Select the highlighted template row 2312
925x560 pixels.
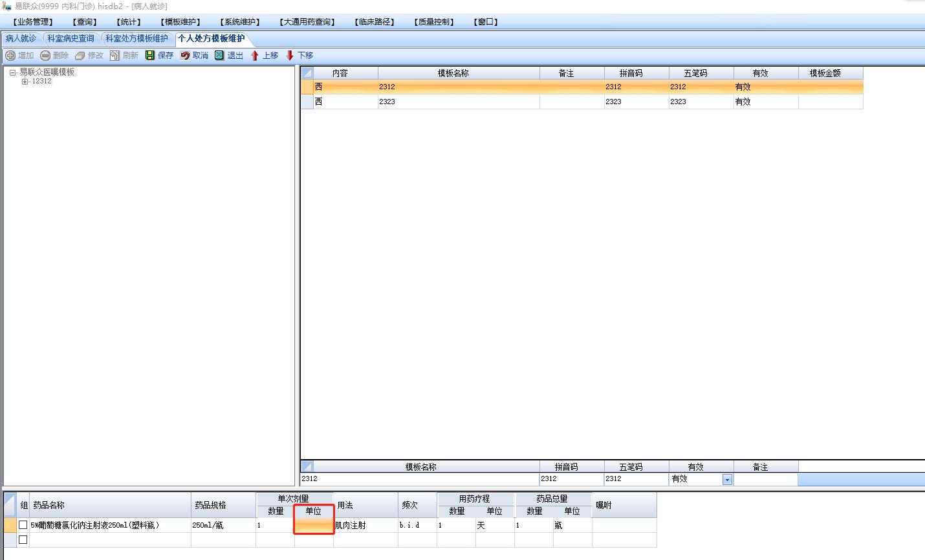point(582,87)
